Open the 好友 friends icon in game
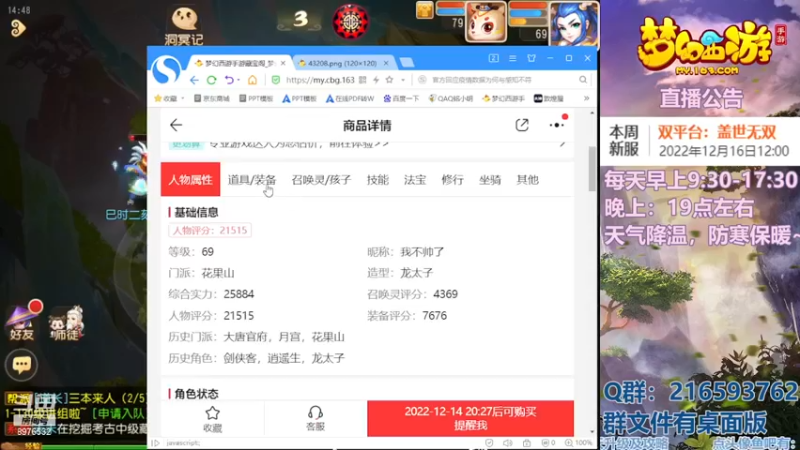Viewport: 800px width, 450px height. point(22,322)
